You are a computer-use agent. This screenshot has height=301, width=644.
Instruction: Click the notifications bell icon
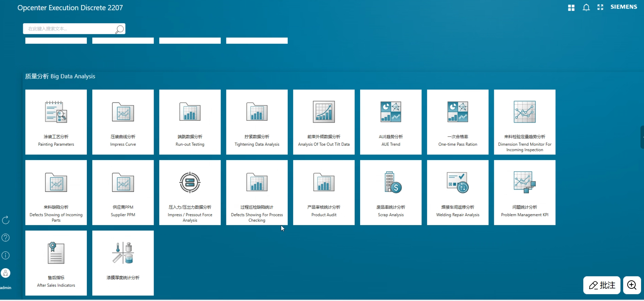click(586, 7)
